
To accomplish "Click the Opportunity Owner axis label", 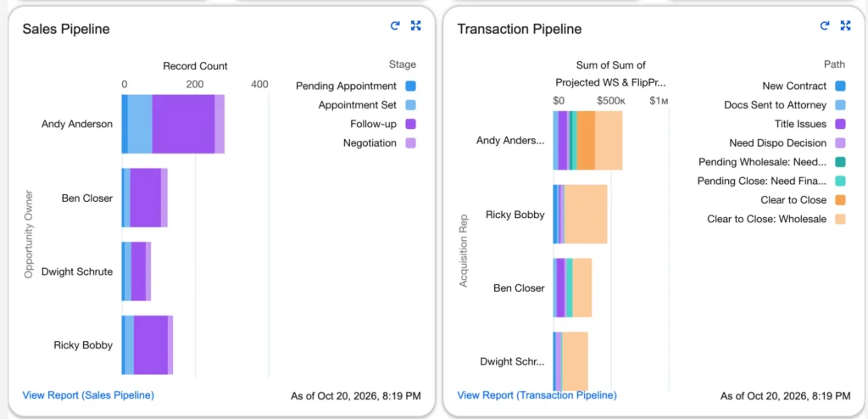I will click(30, 234).
